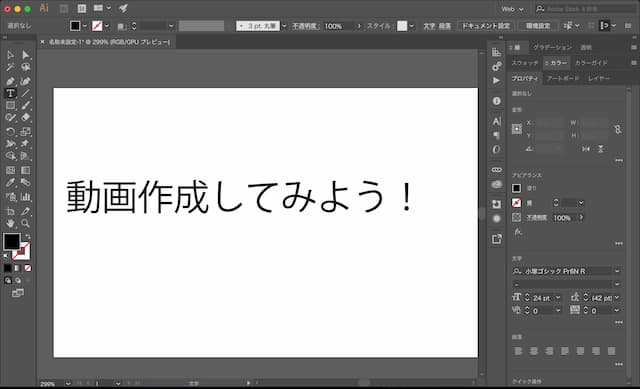Open the fill color dropdown in control bar
Image resolution: width=640 pixels, height=389 pixels.
coord(84,26)
